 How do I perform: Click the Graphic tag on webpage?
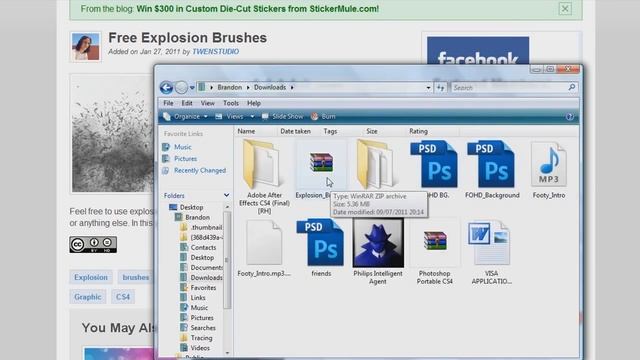pos(88,297)
